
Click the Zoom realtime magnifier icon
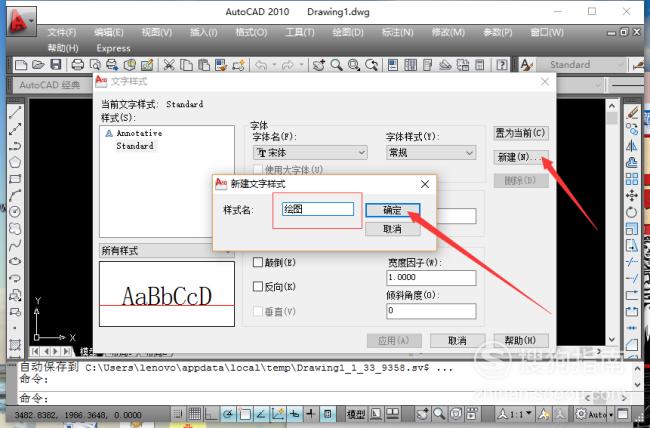(337, 65)
